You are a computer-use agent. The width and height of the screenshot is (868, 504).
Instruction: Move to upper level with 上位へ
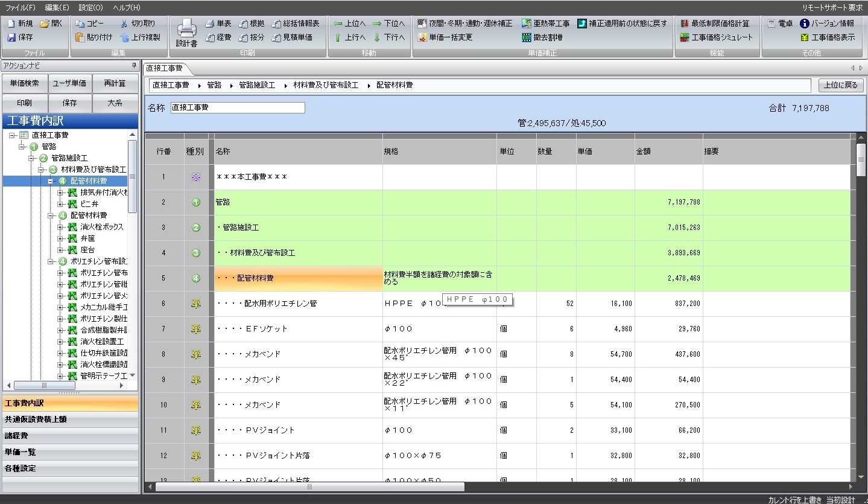[349, 24]
